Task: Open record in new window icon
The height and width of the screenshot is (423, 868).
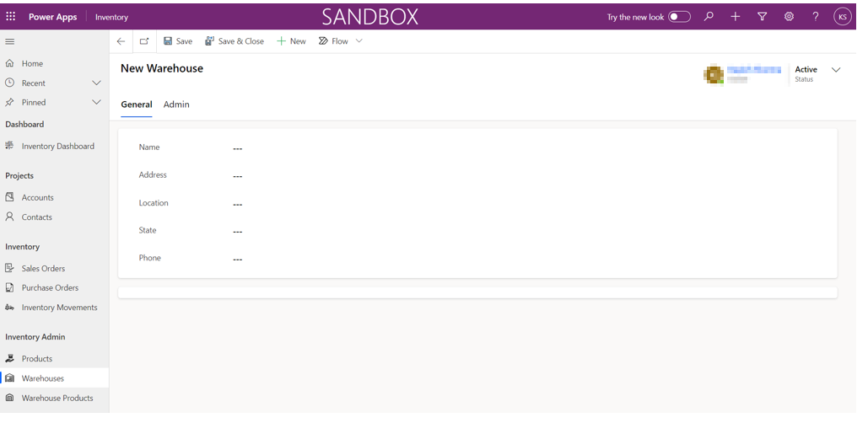Action: (x=144, y=41)
